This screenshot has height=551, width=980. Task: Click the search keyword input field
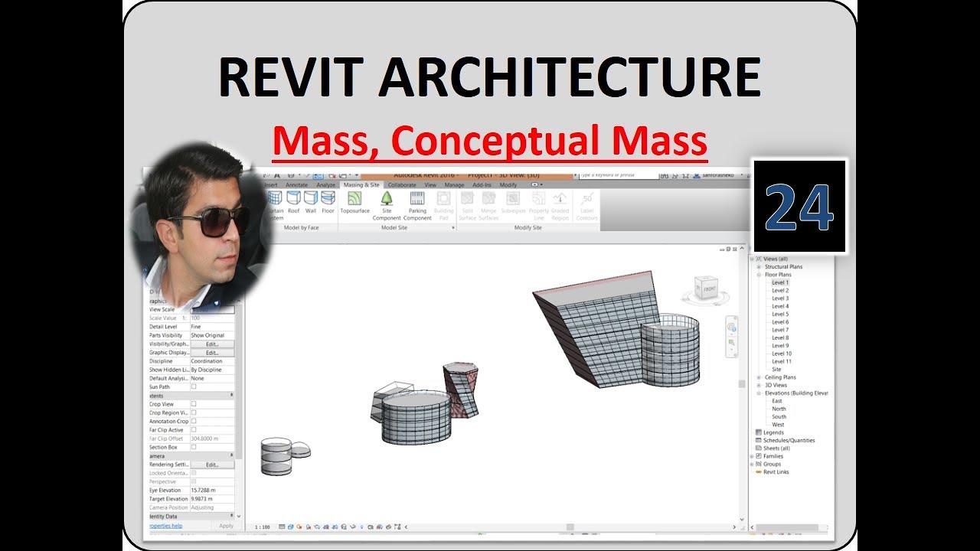click(619, 175)
